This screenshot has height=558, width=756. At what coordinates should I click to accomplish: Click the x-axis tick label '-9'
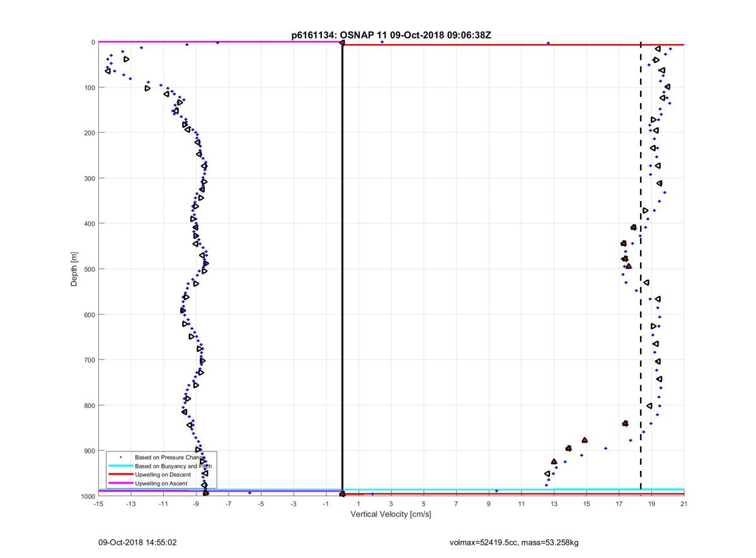pyautogui.click(x=196, y=504)
